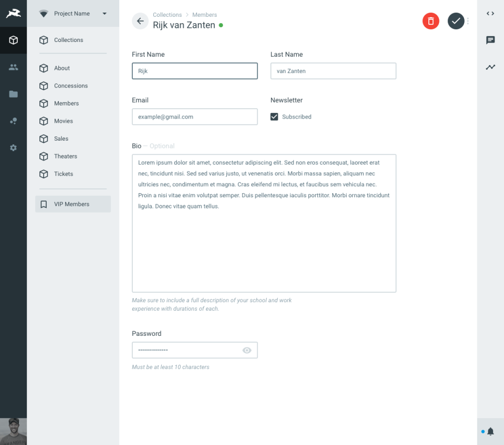Click the notifications bell icon

pos(490,431)
